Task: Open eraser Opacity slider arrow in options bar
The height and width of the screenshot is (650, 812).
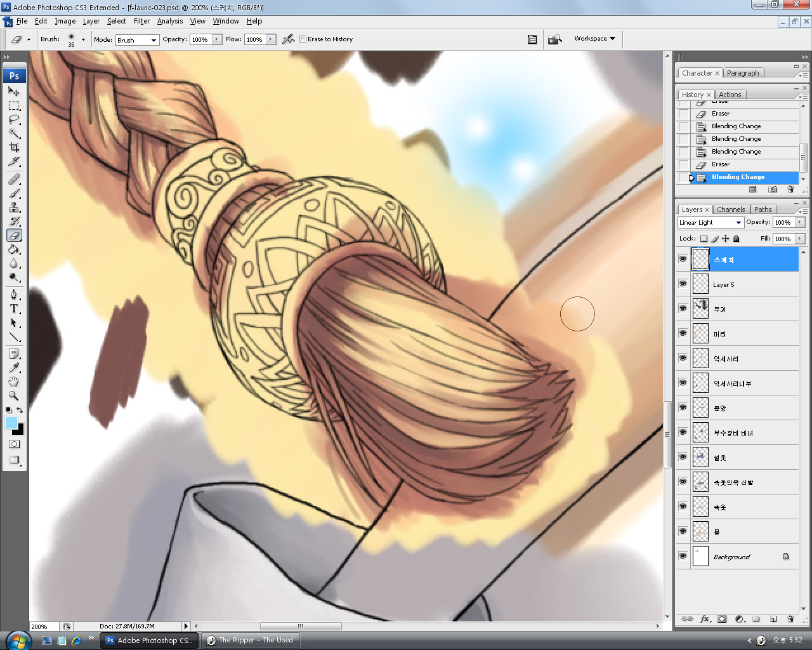Action: click(217, 39)
